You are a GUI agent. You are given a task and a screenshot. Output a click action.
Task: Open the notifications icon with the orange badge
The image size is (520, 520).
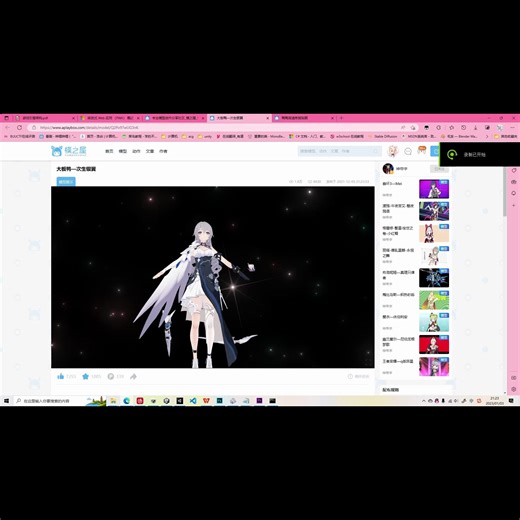(x=422, y=150)
